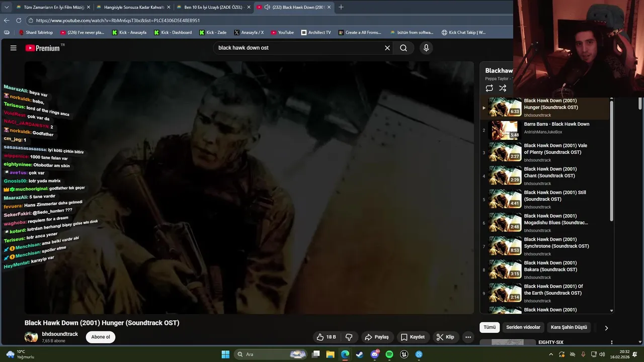Go to YouTube Premium home logo
Screen dimensions: 644x362
coord(43,48)
